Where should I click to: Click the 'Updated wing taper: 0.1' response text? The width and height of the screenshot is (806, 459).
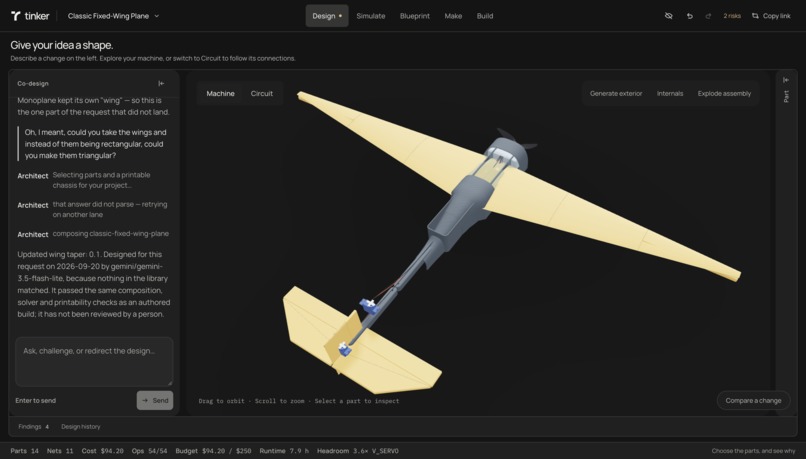94,284
